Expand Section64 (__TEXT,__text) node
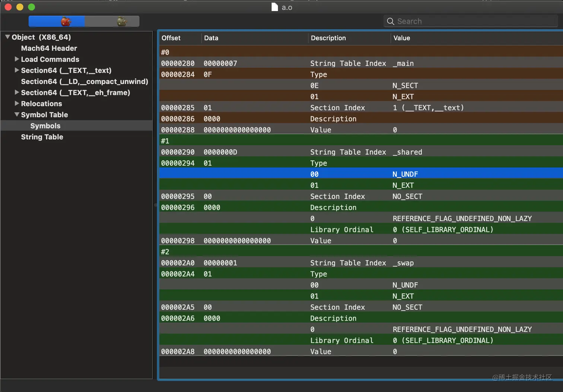 point(17,70)
